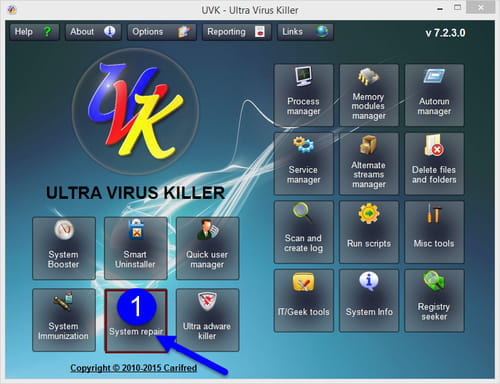Click the UVK title bar app icon
The height and width of the screenshot is (384, 500).
(12, 10)
